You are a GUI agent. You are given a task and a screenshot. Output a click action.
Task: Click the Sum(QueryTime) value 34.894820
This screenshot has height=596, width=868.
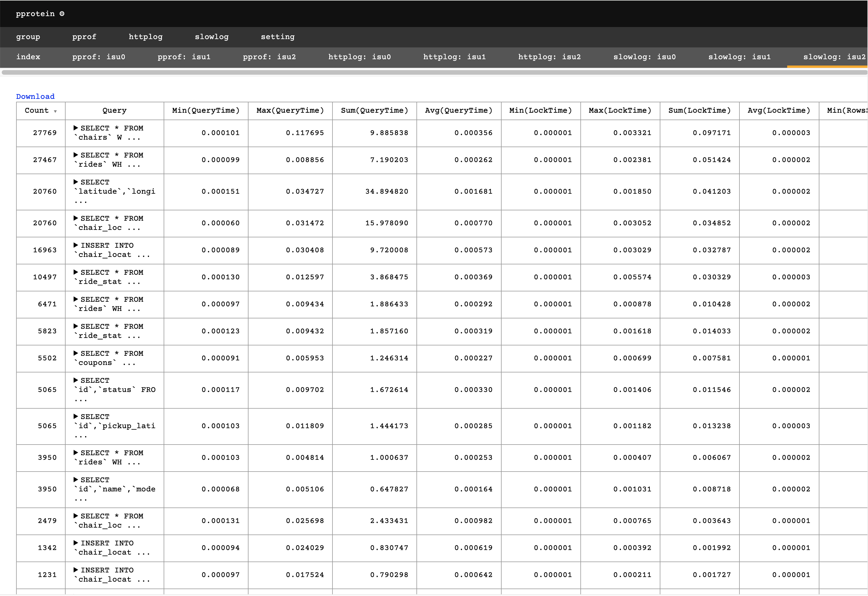click(x=387, y=192)
